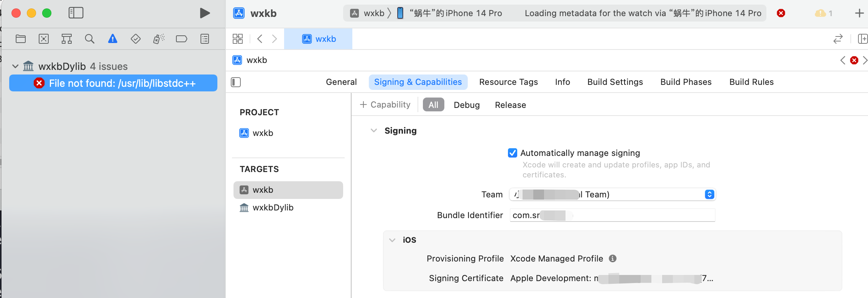Open the Report navigator icon
Viewport: 868px width, 298px height.
point(205,39)
